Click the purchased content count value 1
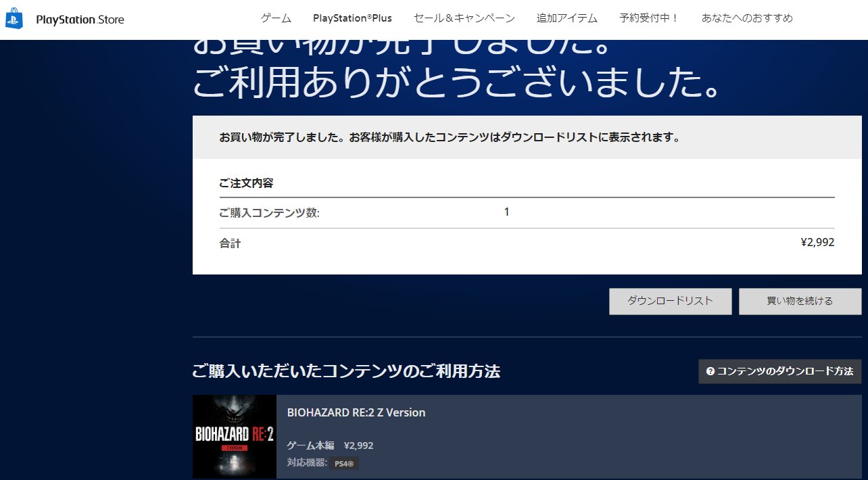The width and height of the screenshot is (868, 480). (x=506, y=212)
